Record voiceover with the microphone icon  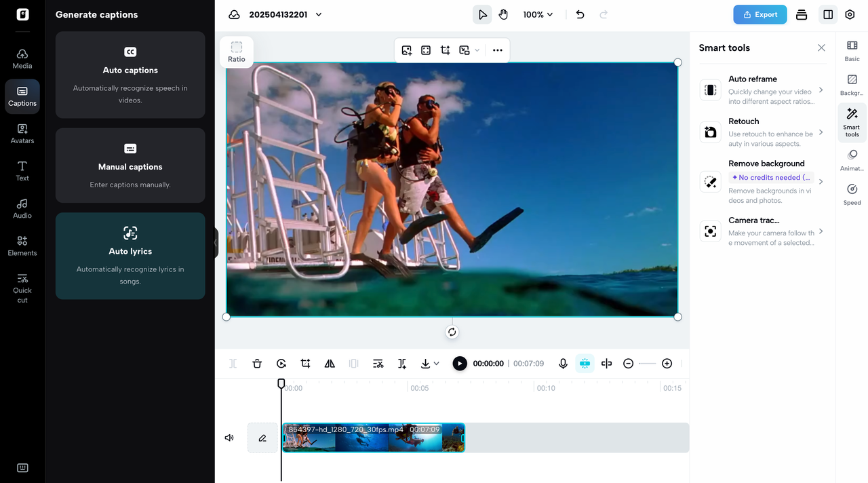click(x=563, y=363)
